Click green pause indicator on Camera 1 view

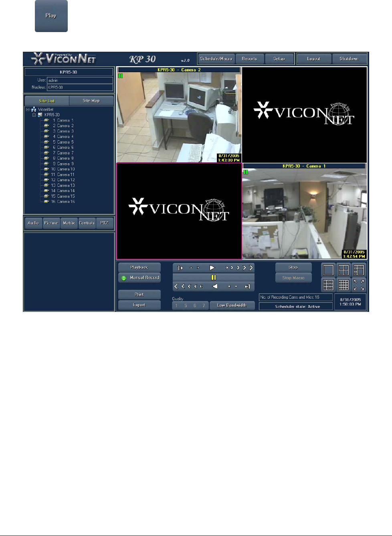(246, 172)
